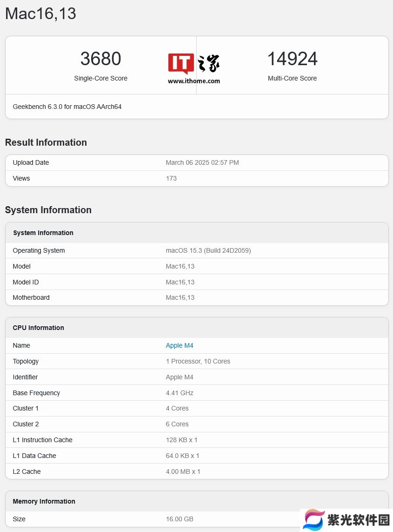Select the Upload Date label
This screenshot has width=393, height=532.
(31, 162)
